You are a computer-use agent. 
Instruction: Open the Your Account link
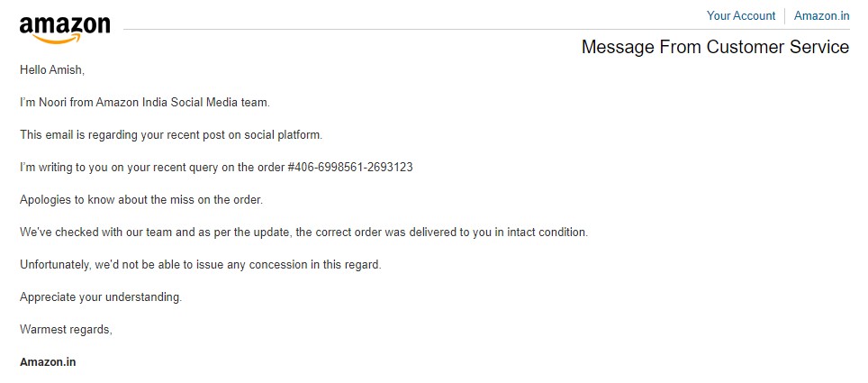(740, 16)
